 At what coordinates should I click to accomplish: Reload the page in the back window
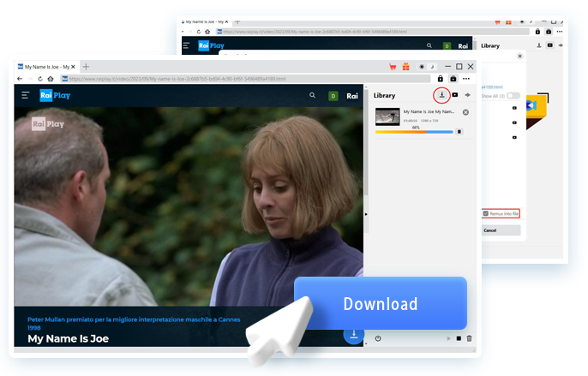pyautogui.click(x=198, y=32)
